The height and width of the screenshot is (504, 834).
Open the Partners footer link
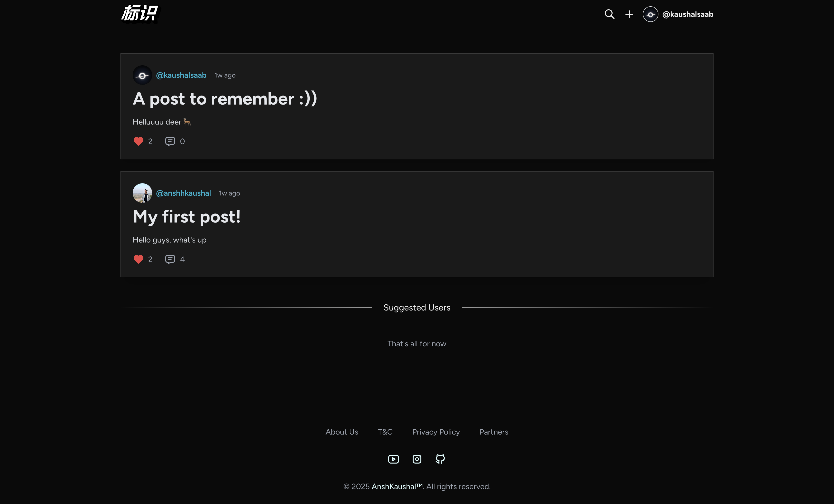coord(494,432)
